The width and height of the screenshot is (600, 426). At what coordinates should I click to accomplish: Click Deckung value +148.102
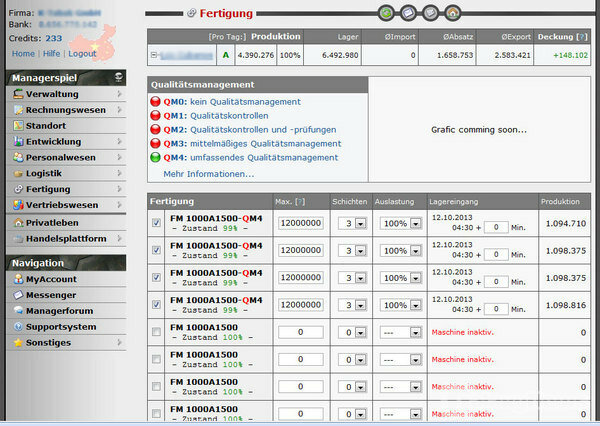(570, 55)
